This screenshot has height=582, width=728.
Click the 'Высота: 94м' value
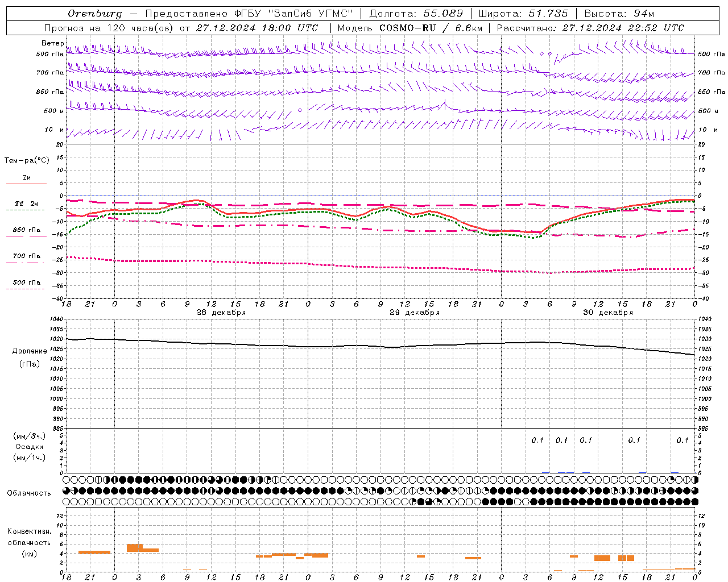click(x=619, y=14)
